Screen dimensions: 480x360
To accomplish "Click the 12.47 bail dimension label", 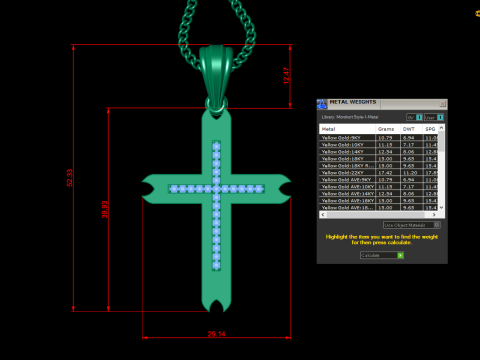I will pos(286,76).
